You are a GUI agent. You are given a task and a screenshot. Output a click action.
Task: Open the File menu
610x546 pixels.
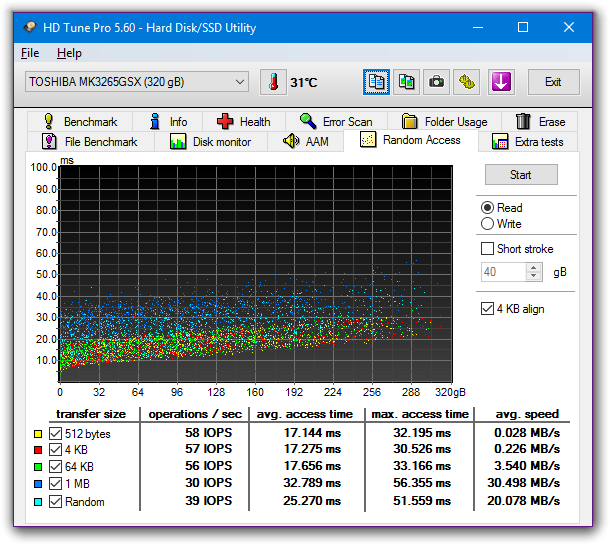[30, 53]
